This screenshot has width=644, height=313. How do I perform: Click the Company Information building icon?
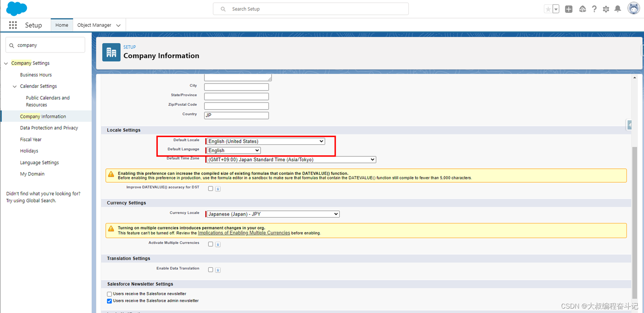tap(111, 52)
